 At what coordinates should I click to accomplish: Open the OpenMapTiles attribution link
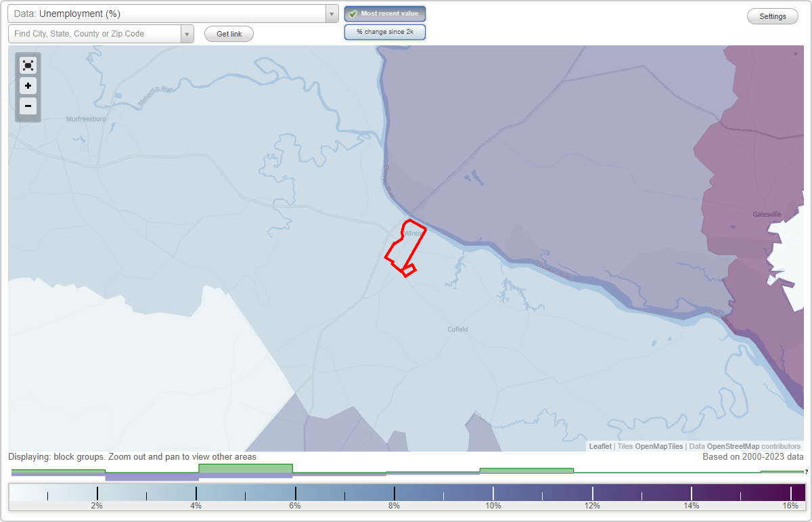click(x=660, y=447)
